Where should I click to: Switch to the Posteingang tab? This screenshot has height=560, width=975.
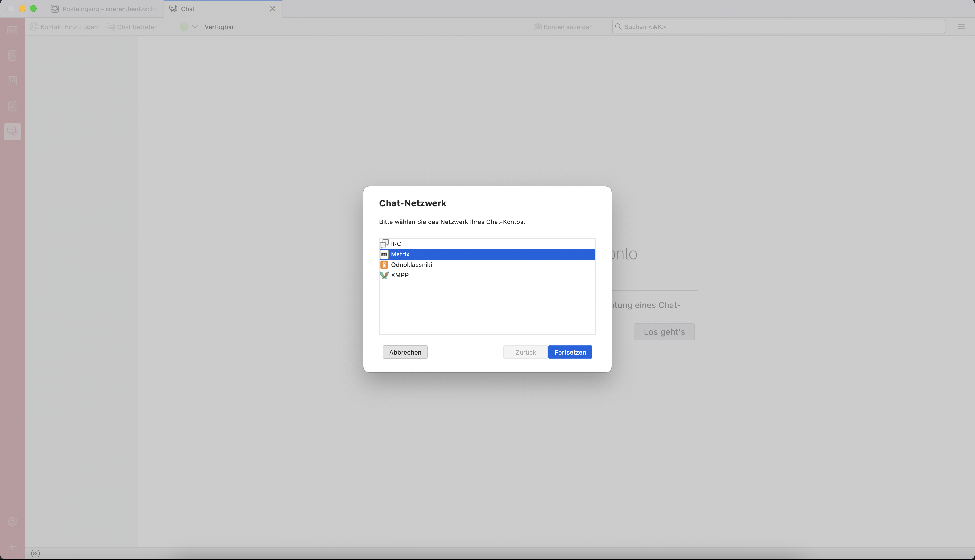[x=104, y=9]
